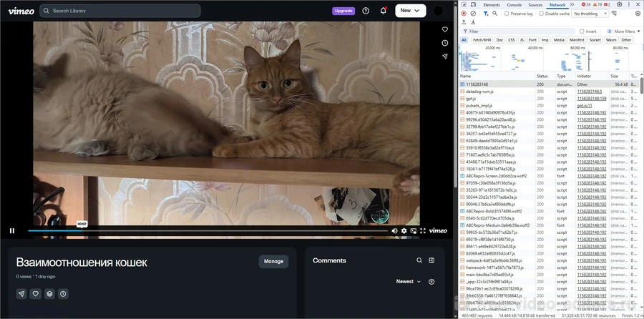Screen dimensions: 644x319
Task: Toggle the comments panel layout icon
Action: [431, 260]
